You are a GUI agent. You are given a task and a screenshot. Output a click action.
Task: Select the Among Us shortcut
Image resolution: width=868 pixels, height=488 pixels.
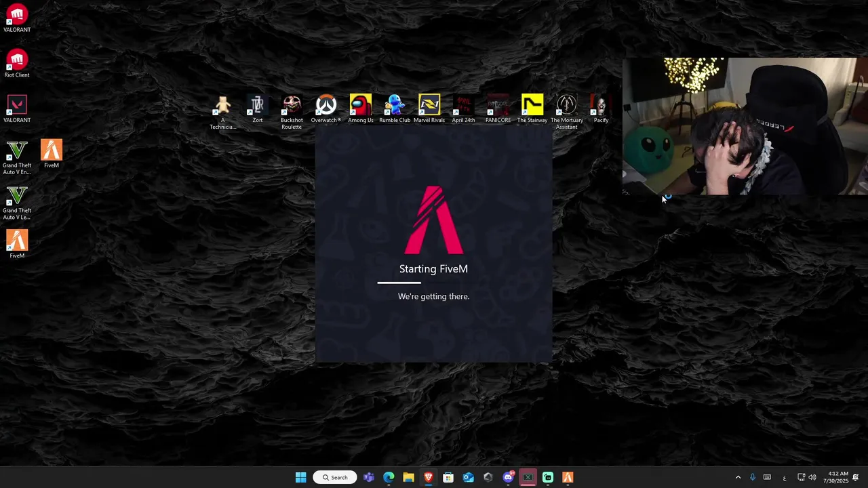[361, 109]
